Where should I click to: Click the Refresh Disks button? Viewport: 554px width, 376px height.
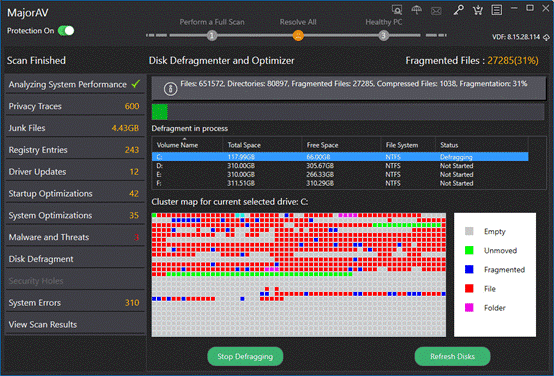pos(452,357)
